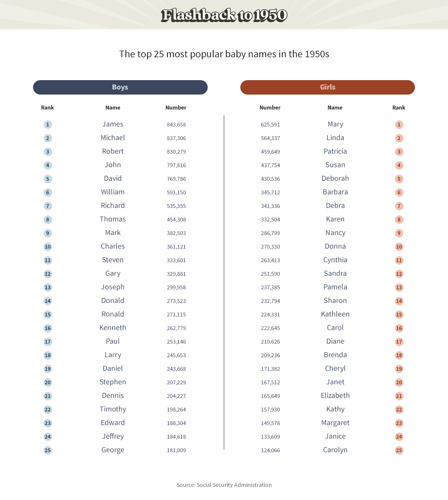
Task: Click the blue rank 1 badge for James
Action: [x=48, y=124]
